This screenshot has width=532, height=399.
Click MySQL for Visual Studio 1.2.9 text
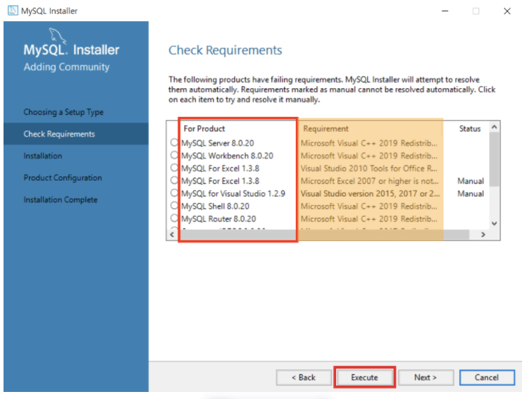point(233,194)
